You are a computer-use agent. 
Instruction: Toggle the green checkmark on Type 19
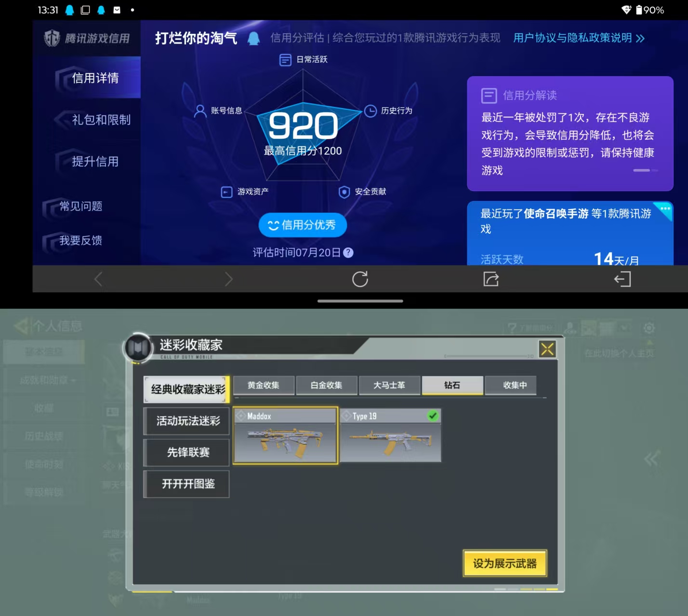coord(433,415)
